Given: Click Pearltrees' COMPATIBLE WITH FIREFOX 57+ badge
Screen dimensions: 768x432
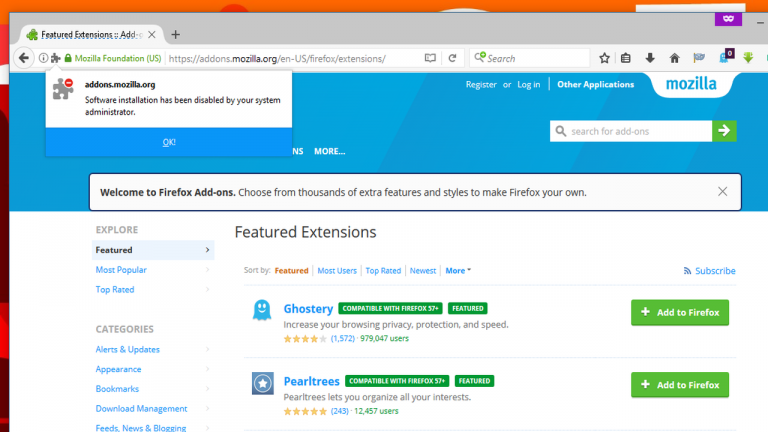Looking at the screenshot, I should coord(397,381).
